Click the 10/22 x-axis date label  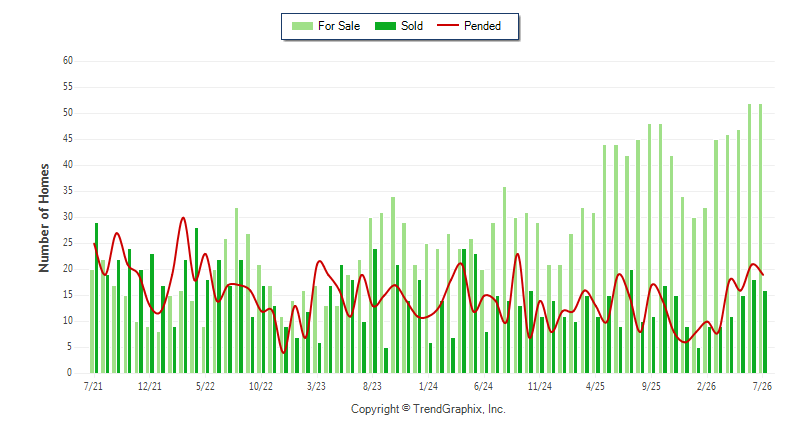coord(261,386)
